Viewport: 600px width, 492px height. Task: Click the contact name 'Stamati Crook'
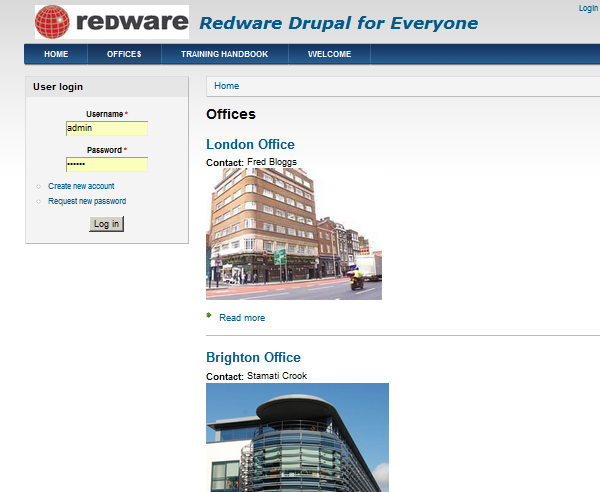pos(277,376)
